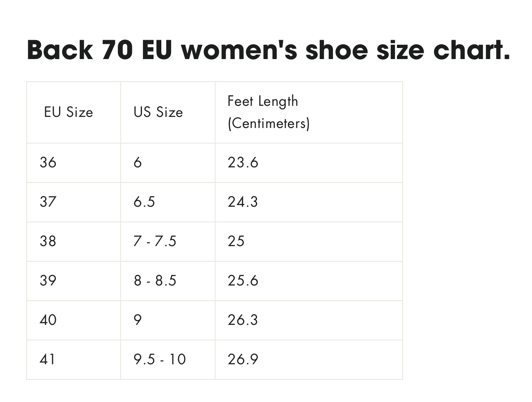The height and width of the screenshot is (402, 532).
Task: Select the 26.9 feet length cell
Action: tap(243, 359)
